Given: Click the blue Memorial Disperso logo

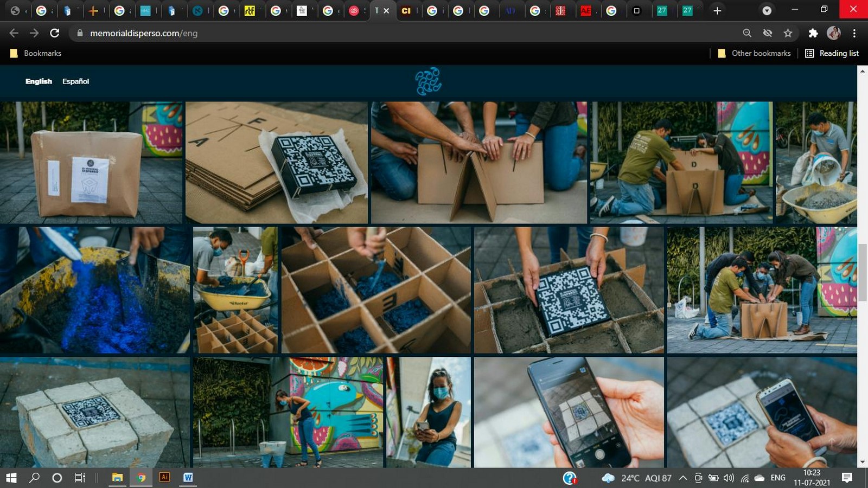Looking at the screenshot, I should tap(428, 81).
